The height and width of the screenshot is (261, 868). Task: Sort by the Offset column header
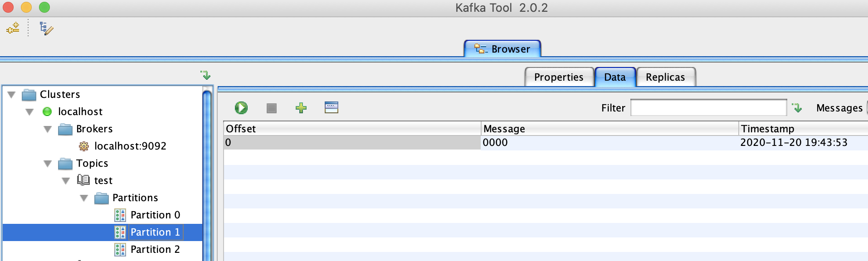[x=352, y=129]
